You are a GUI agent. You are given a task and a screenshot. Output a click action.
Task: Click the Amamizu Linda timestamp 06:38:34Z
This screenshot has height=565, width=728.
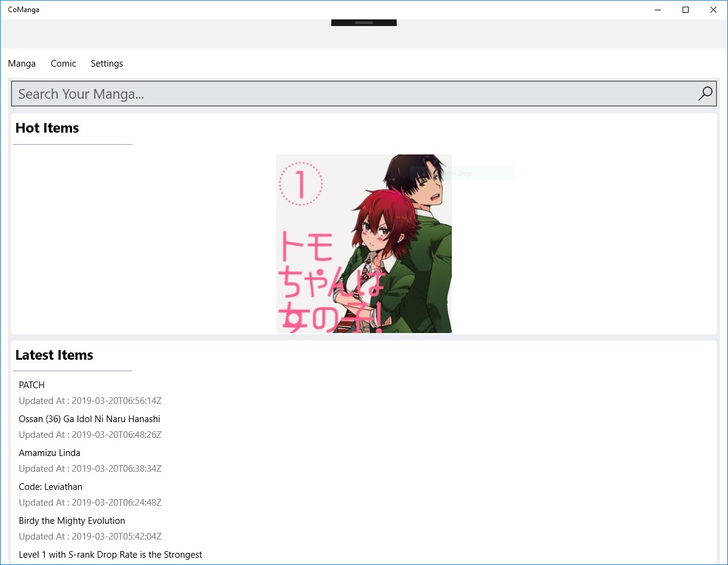click(90, 469)
